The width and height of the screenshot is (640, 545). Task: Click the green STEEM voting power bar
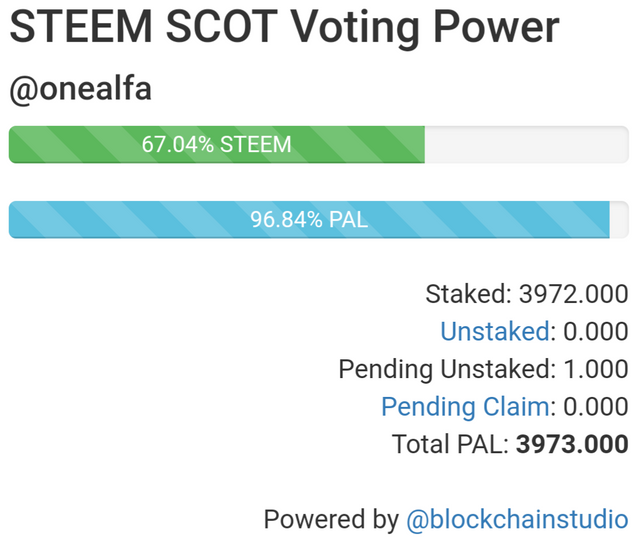click(x=217, y=145)
